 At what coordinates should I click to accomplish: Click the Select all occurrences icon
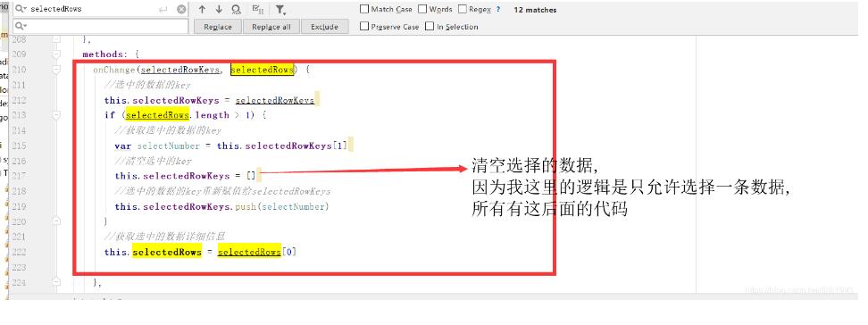point(257,10)
